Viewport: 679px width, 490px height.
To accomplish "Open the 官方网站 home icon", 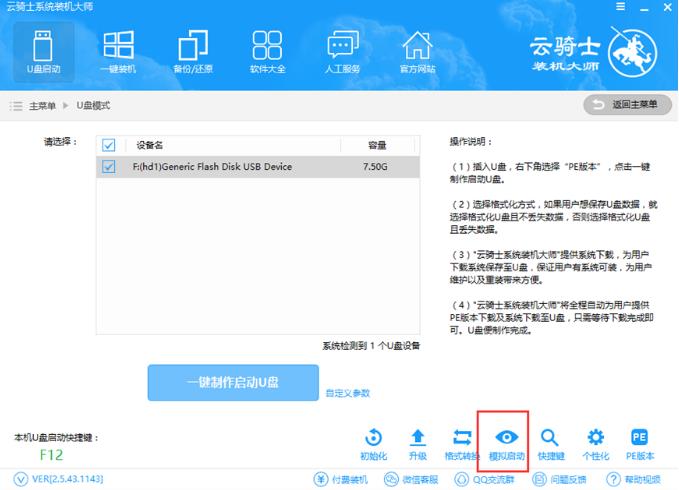I will coord(417,52).
